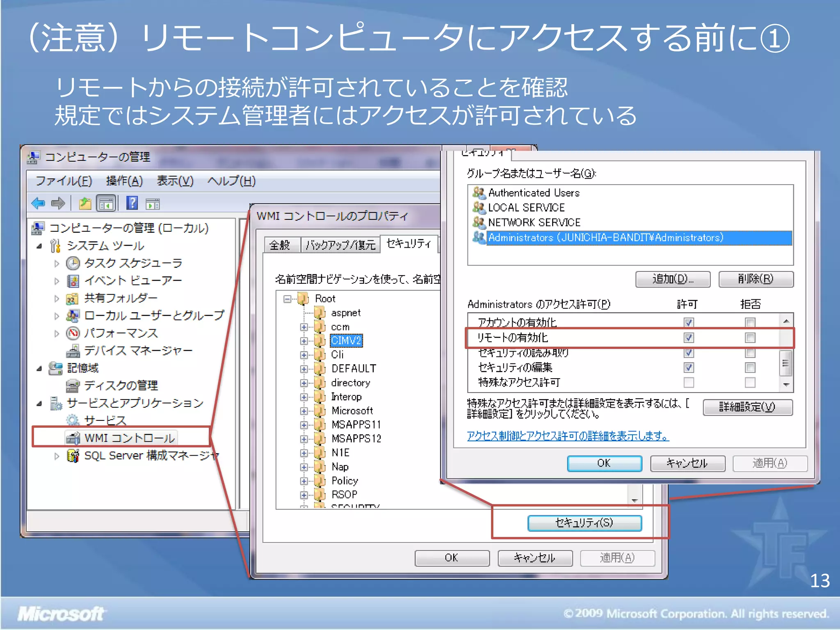Expand the タスク スケジューラ tree node

(x=57, y=263)
